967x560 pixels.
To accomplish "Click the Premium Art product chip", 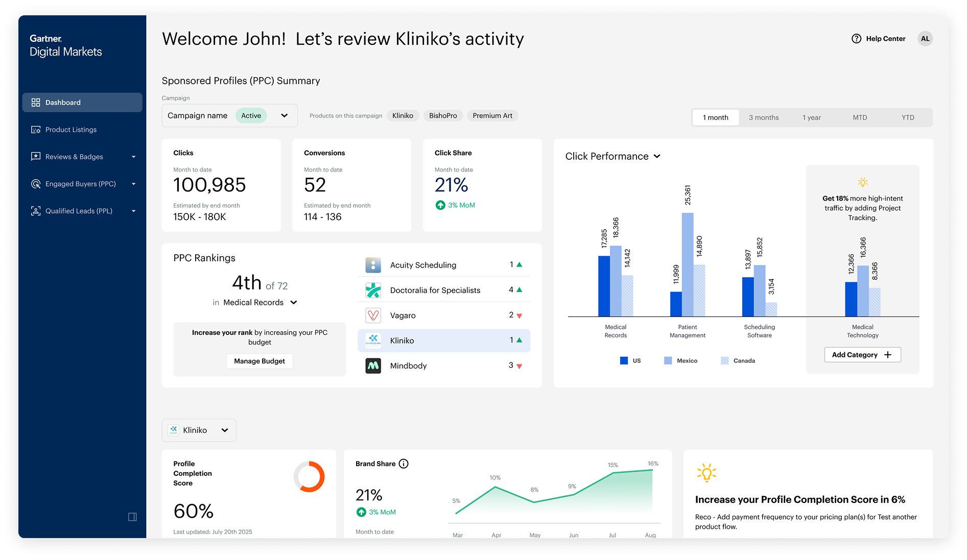I will pyautogui.click(x=492, y=116).
